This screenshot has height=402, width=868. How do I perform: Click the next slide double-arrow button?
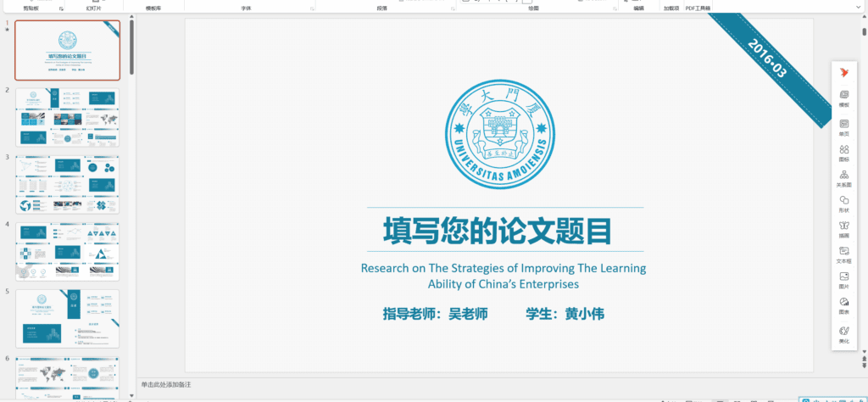(x=864, y=365)
